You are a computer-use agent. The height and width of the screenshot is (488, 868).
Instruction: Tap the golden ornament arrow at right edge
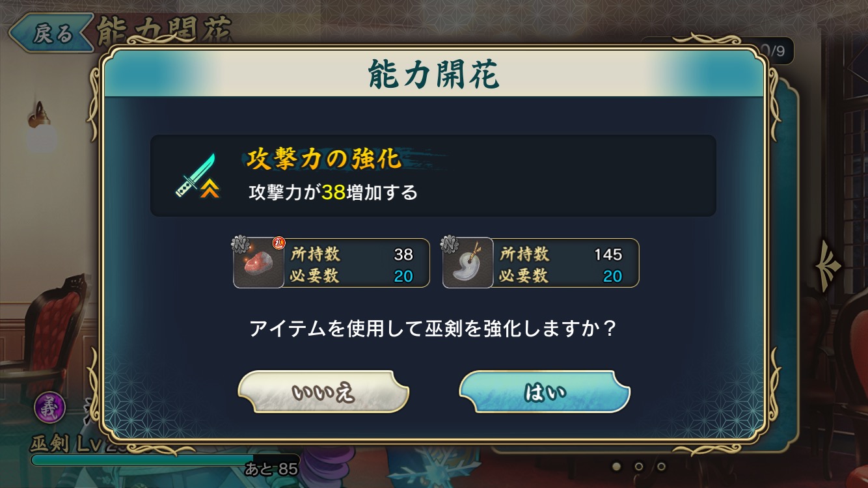pos(830,264)
